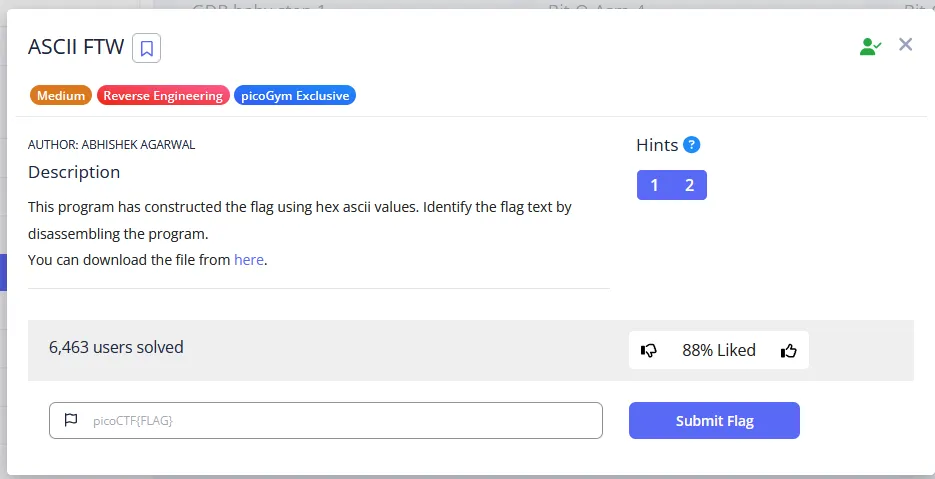Focus the picoCTF{FLAG} input field
Viewport: 935px width, 479px height.
(x=340, y=420)
